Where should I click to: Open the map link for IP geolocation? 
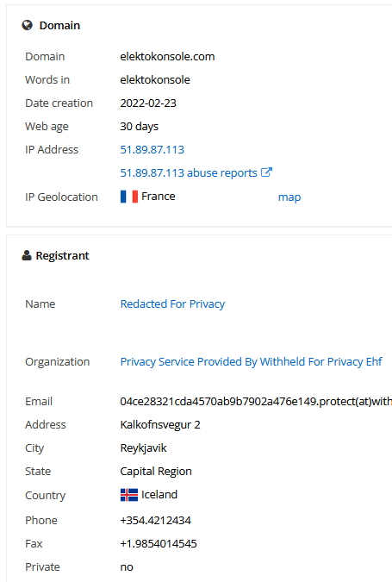coord(289,197)
